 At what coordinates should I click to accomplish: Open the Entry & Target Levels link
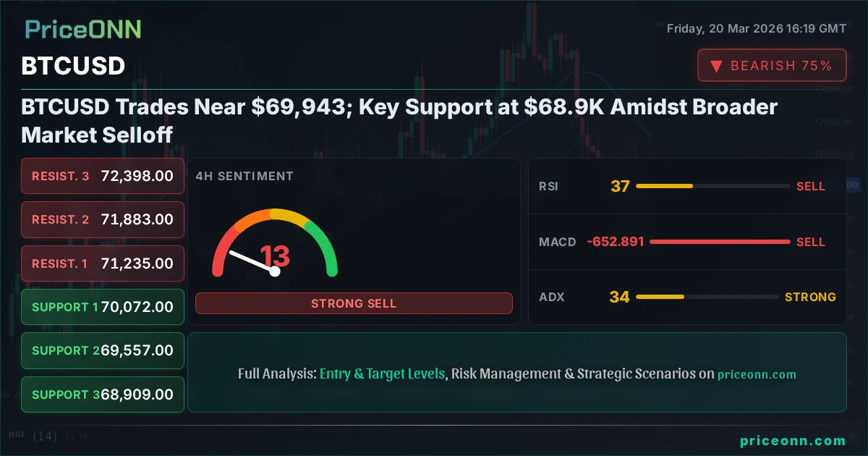pos(382,374)
